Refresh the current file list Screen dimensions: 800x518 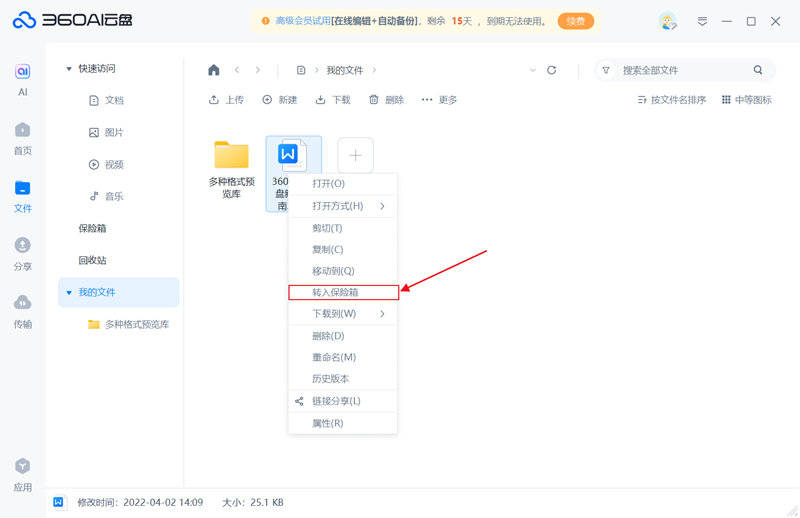point(551,70)
